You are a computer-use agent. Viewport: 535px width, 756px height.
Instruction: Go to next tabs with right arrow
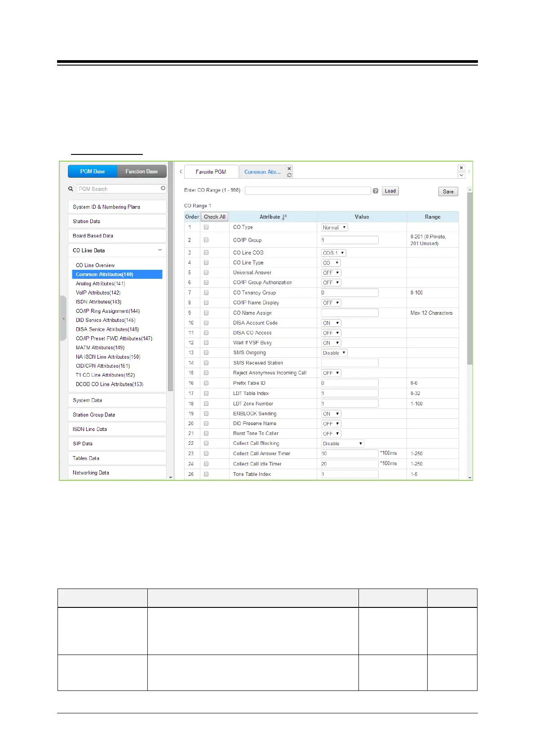(x=469, y=171)
